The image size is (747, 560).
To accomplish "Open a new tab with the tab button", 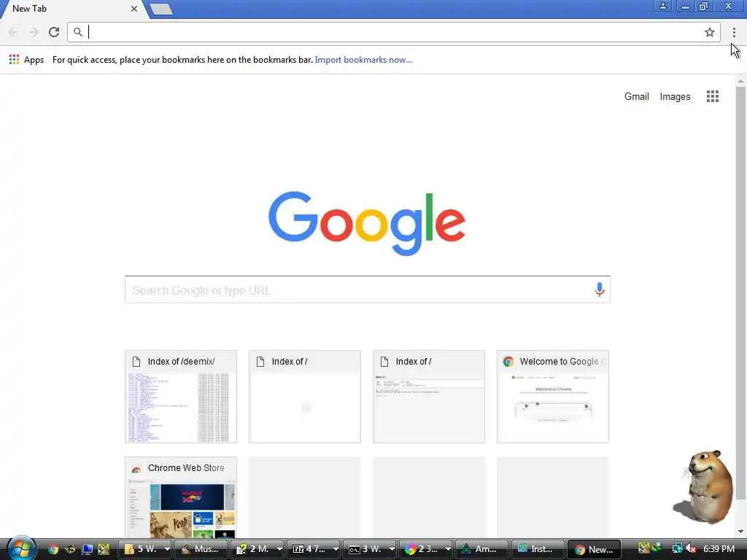I will 160,9.
